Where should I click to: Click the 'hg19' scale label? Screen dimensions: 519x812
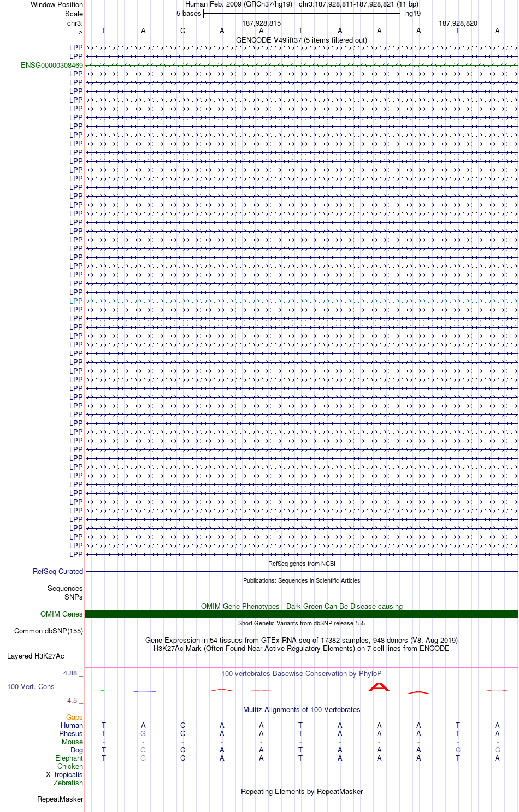[x=413, y=14]
